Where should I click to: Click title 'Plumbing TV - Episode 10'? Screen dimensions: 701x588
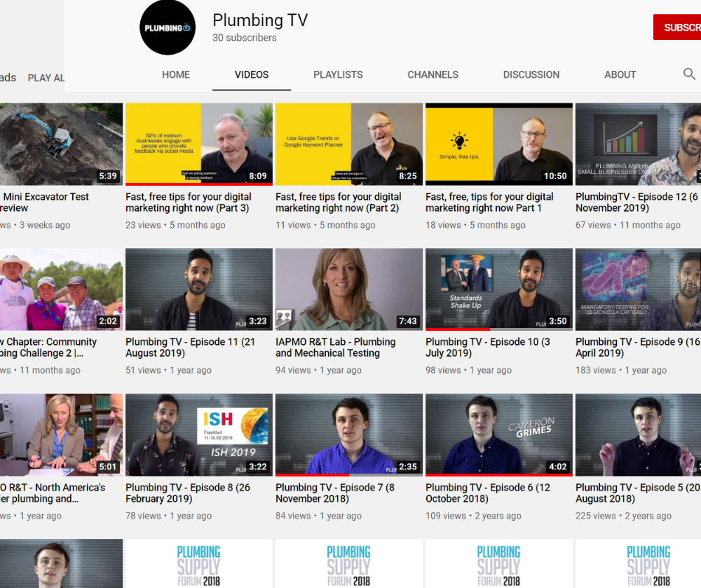[488, 348]
